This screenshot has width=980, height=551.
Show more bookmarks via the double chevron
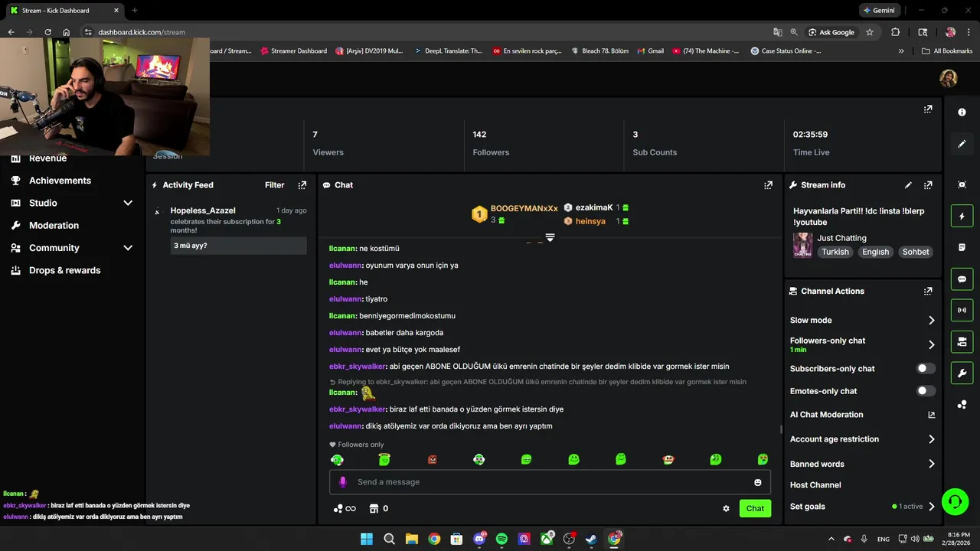tap(901, 51)
